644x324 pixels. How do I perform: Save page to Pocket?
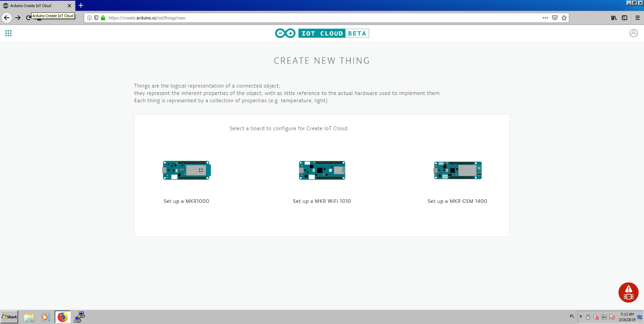(x=555, y=18)
